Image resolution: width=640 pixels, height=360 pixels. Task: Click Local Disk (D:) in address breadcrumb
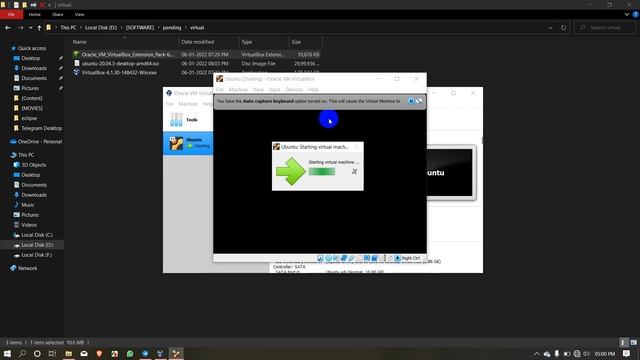101,28
